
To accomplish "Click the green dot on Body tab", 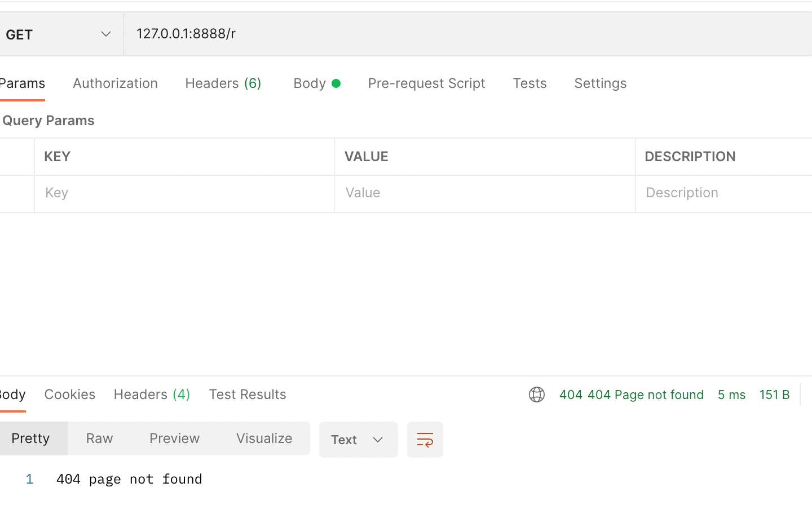I will point(337,83).
